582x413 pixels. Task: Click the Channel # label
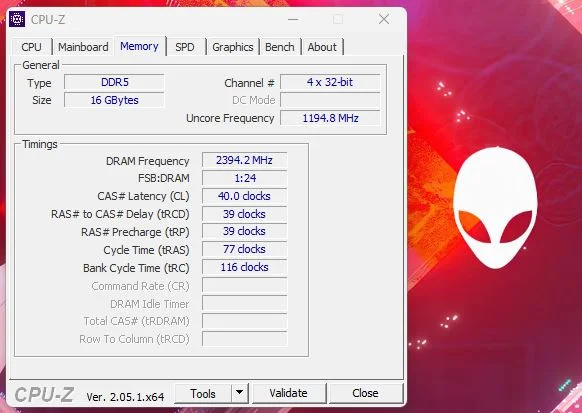(249, 83)
